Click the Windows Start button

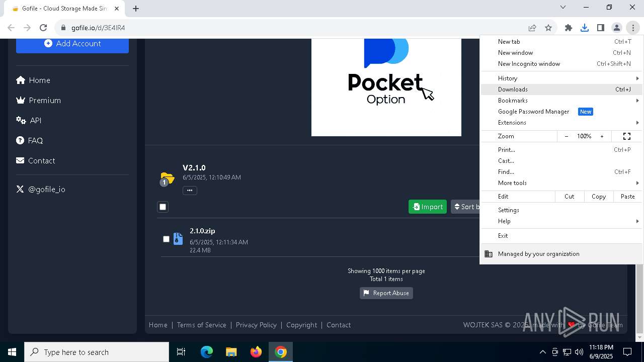point(12,352)
